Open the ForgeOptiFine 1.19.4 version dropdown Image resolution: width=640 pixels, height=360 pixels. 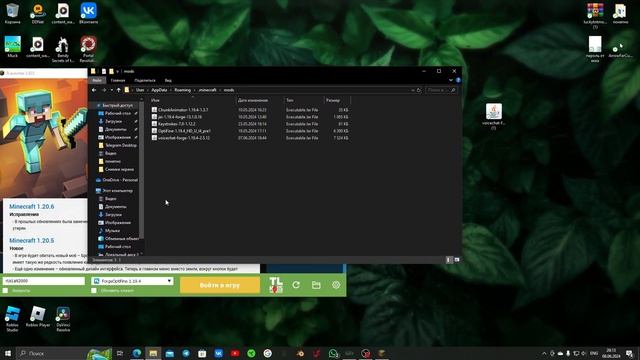click(132, 281)
